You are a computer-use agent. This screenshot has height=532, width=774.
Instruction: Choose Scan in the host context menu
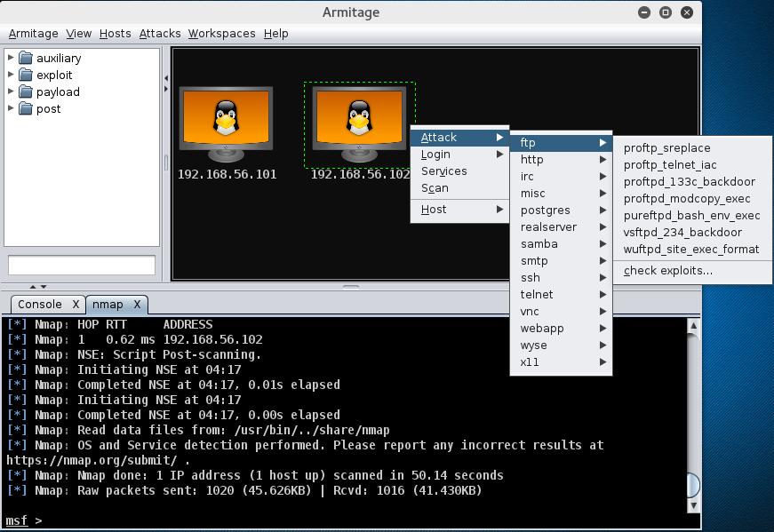pos(459,188)
